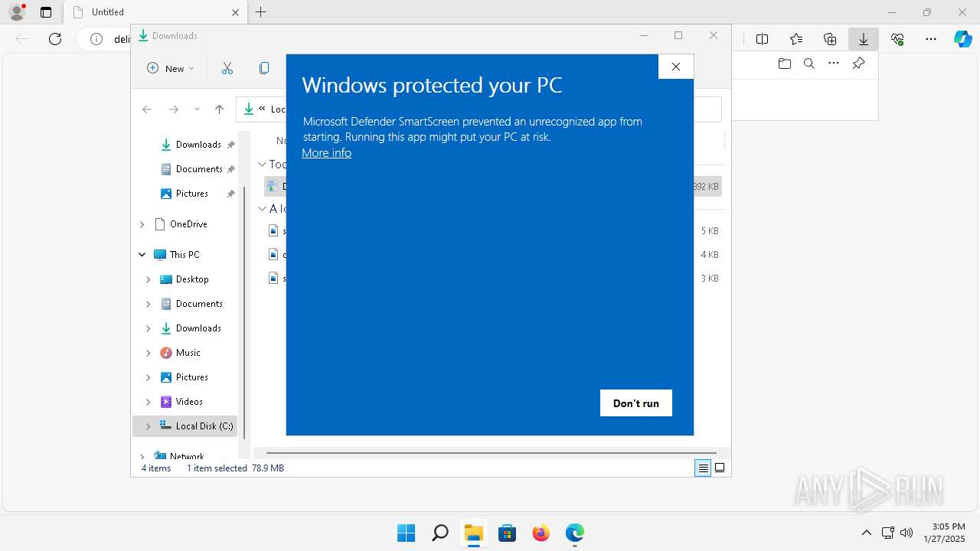Go back in File Explorer
Viewport: 980px width, 551px height.
pyautogui.click(x=147, y=109)
